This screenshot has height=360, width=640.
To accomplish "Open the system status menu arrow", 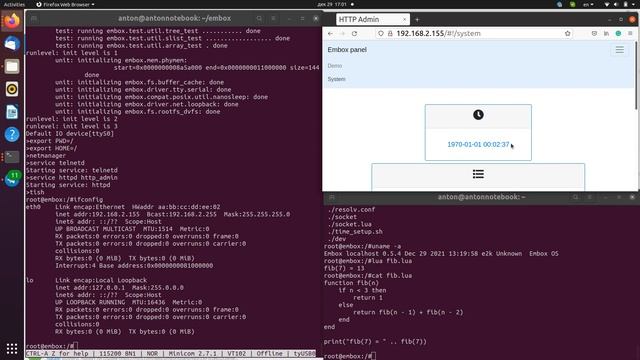I will pyautogui.click(x=634, y=4).
